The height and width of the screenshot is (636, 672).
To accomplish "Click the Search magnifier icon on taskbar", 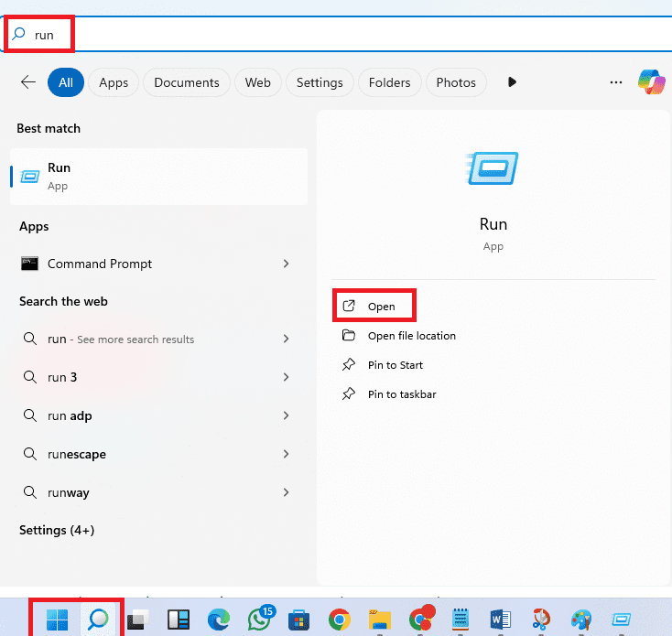I will coord(98,620).
